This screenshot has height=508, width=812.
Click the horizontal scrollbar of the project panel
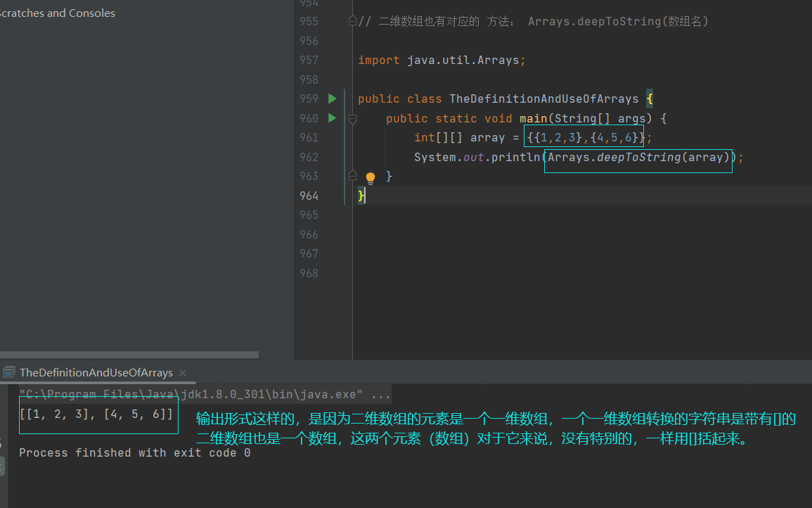pos(129,355)
